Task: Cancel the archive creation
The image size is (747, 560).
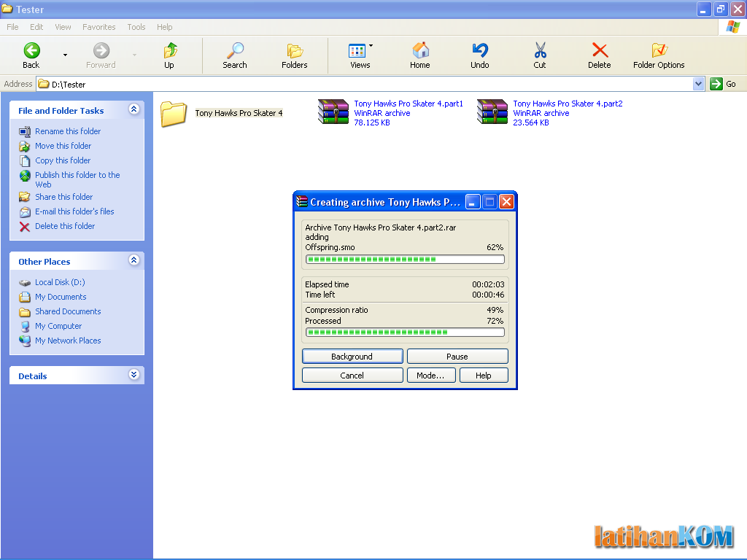Action: pos(352,376)
